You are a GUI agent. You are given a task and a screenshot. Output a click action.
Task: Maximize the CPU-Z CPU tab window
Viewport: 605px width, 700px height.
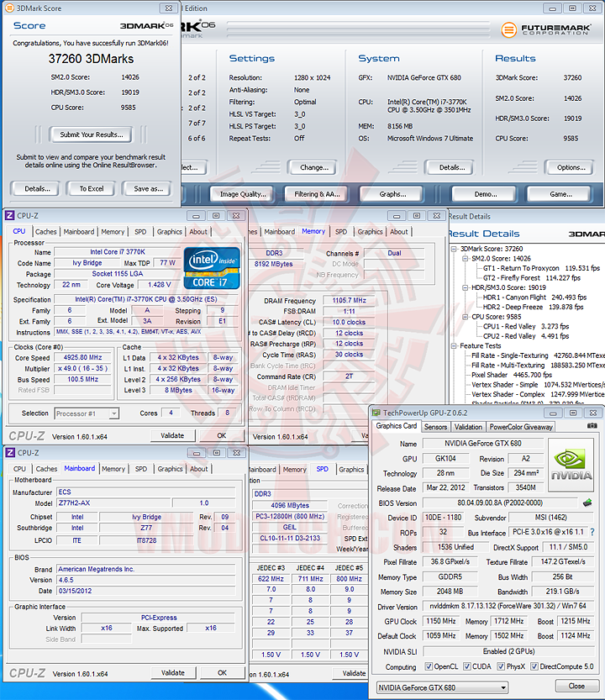216,216
